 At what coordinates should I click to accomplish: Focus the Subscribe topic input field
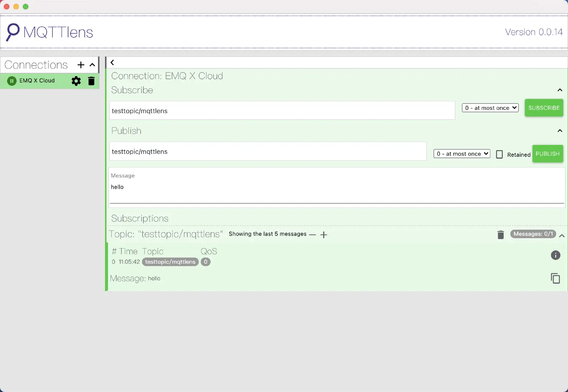pyautogui.click(x=282, y=111)
